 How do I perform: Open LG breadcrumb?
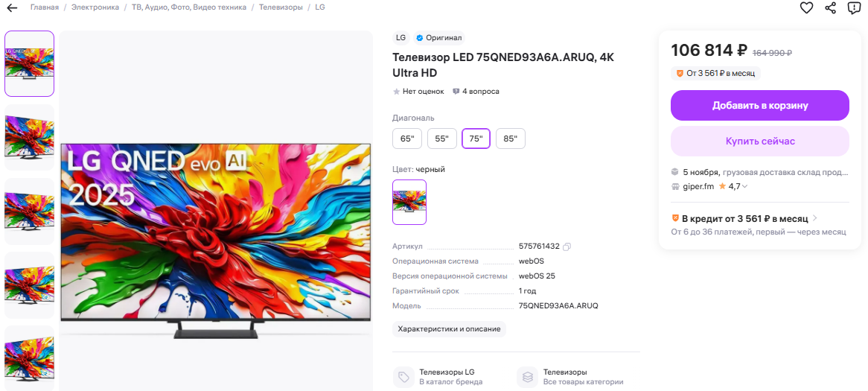pos(320,7)
